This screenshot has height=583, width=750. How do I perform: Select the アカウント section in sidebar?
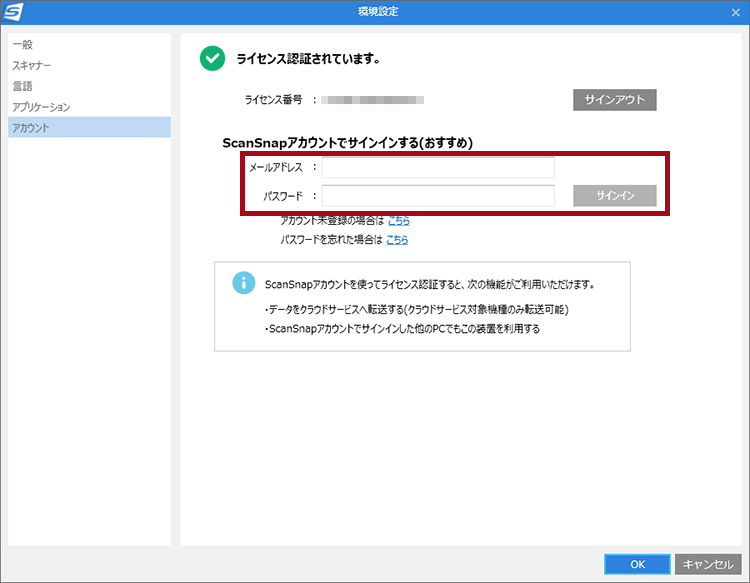coord(89,127)
